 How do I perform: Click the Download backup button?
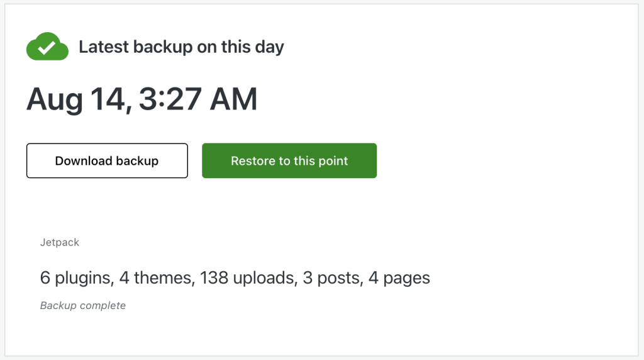(107, 160)
